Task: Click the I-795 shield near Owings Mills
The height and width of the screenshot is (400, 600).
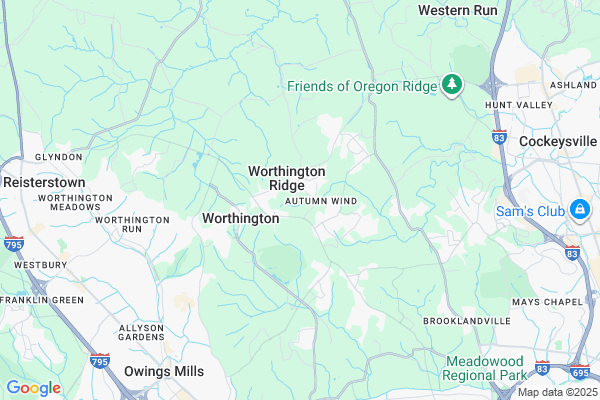Action: click(100, 361)
